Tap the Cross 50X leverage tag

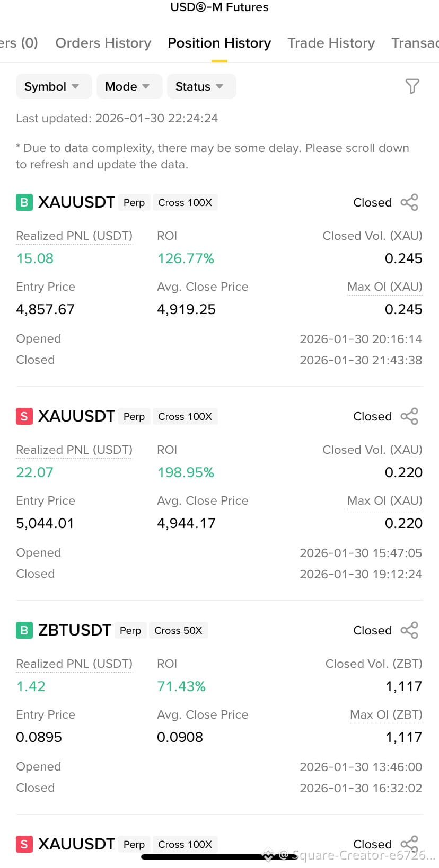[178, 630]
